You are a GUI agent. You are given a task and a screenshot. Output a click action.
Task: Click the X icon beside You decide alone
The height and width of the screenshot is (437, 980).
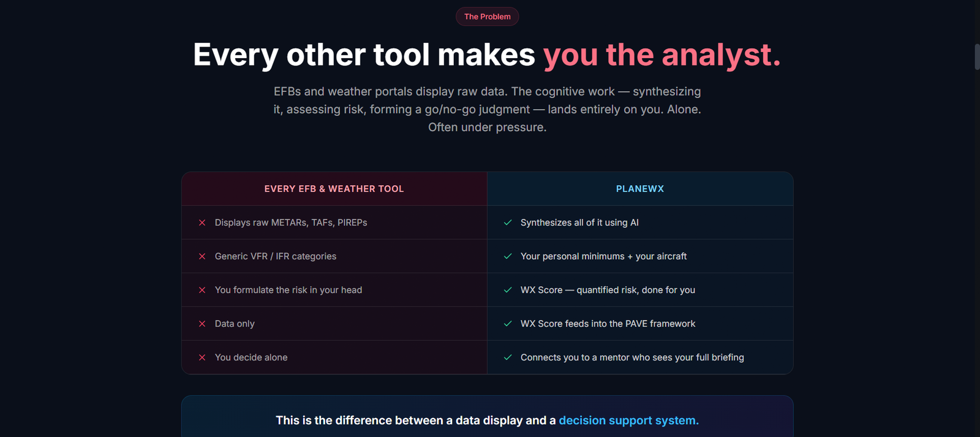(x=202, y=357)
